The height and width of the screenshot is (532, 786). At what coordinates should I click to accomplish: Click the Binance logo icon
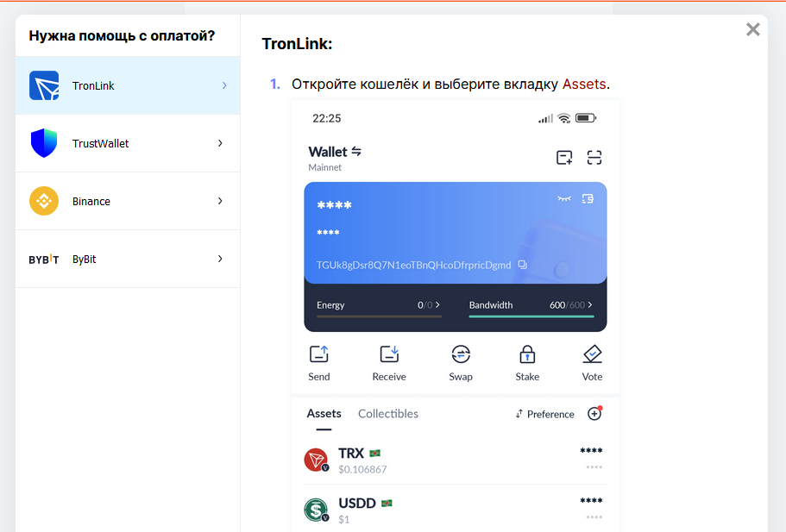coord(44,201)
